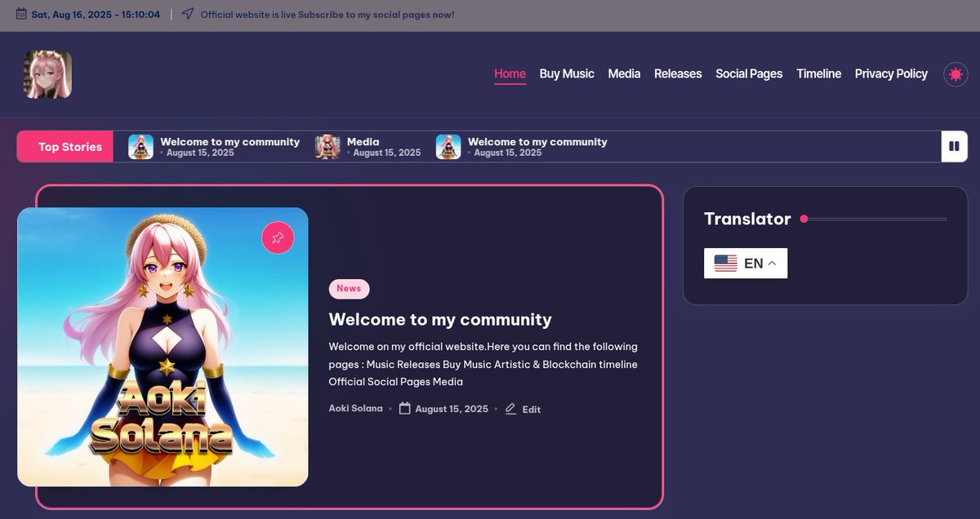Click the Edit post link
The width and height of the screenshot is (980, 519).
click(532, 410)
